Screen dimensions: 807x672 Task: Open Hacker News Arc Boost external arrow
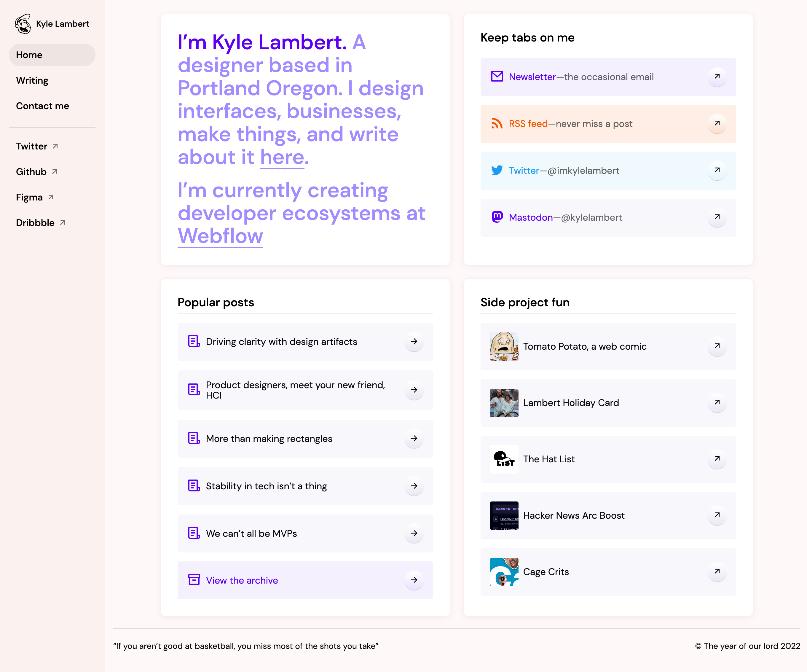click(717, 515)
